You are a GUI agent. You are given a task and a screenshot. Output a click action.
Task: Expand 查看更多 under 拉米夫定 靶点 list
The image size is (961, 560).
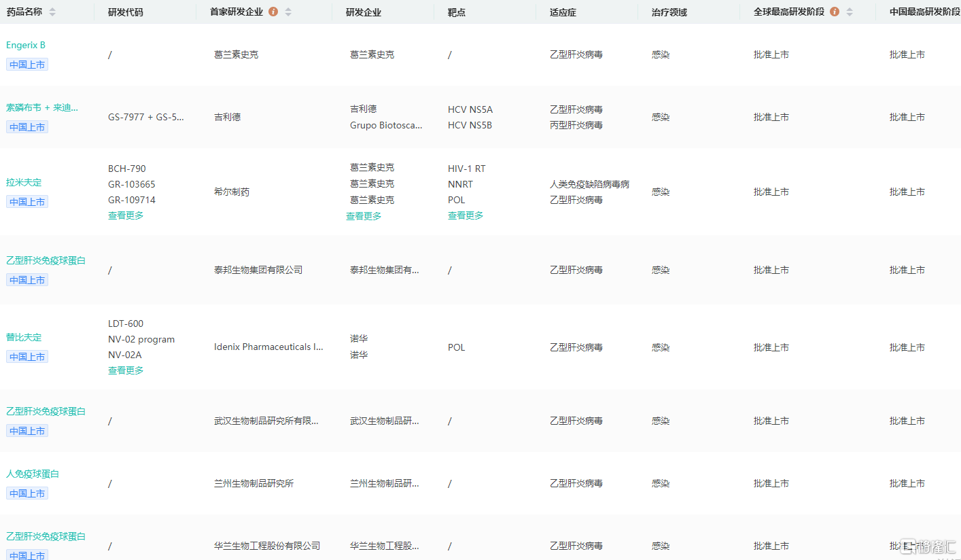pos(466,215)
